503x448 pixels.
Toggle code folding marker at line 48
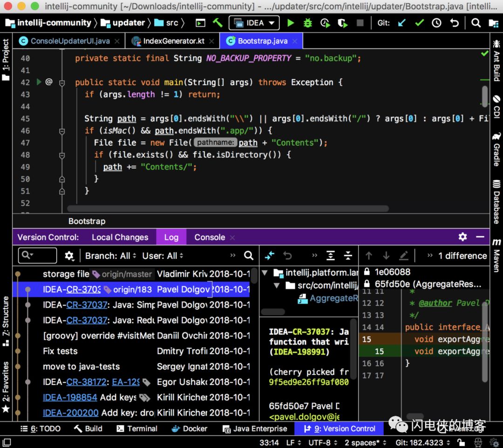pyautogui.click(x=62, y=155)
